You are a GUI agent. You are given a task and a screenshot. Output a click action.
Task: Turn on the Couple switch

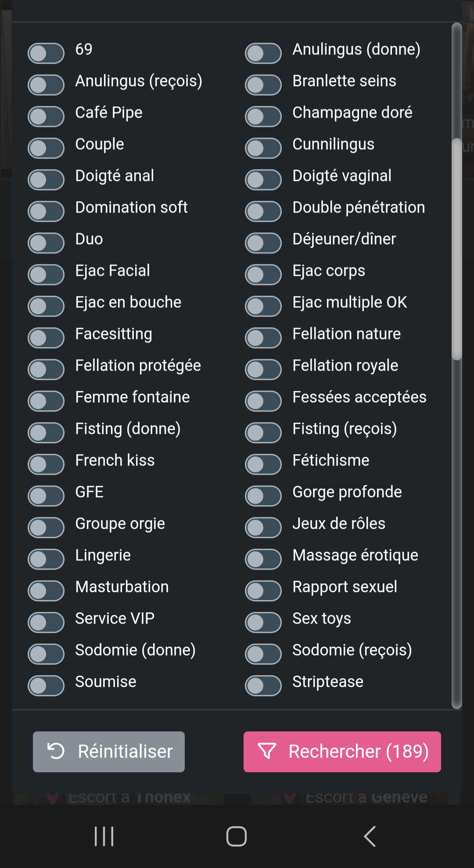(46, 148)
